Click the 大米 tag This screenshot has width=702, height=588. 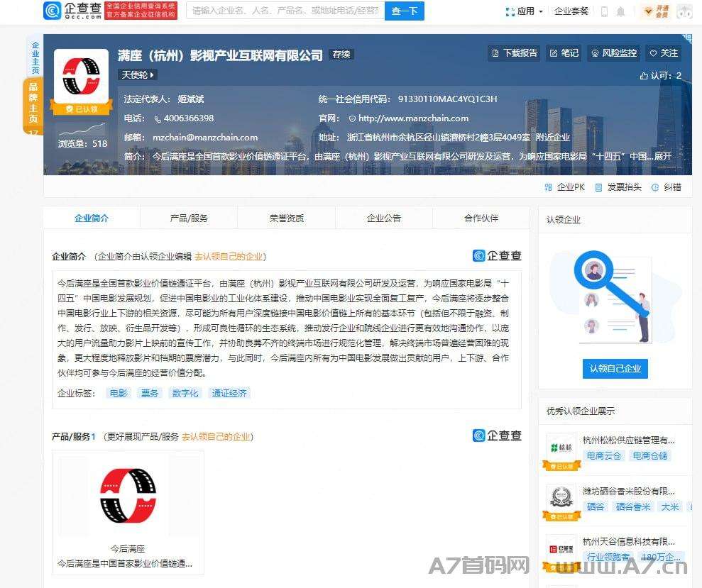pos(670,507)
